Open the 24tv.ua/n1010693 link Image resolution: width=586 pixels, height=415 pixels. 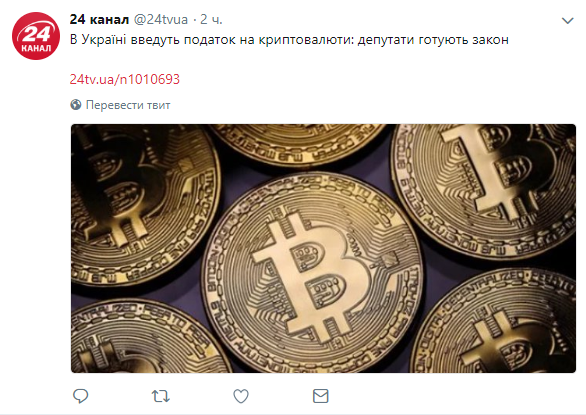click(124, 79)
